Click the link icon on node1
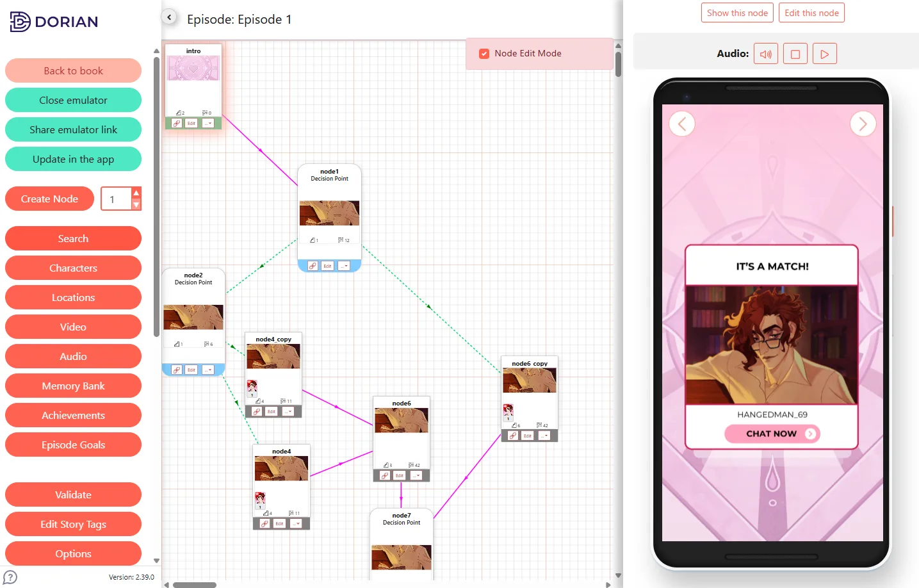 [313, 266]
